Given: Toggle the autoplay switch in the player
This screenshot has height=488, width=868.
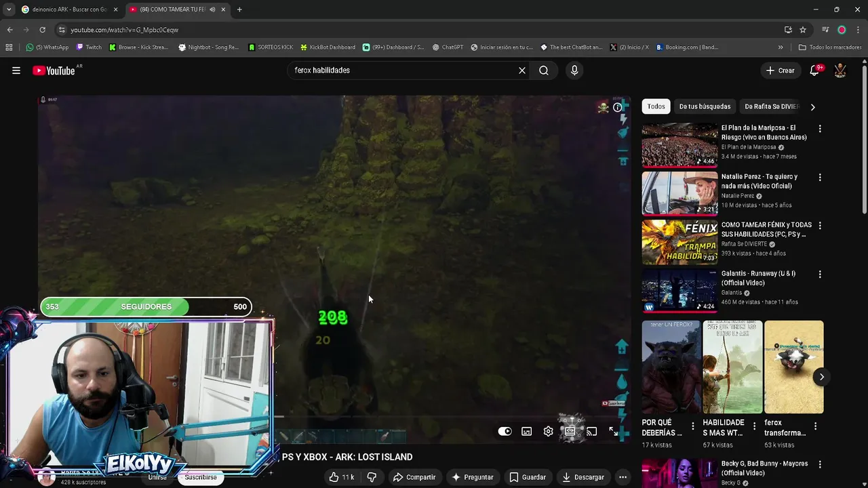Looking at the screenshot, I should tap(505, 431).
